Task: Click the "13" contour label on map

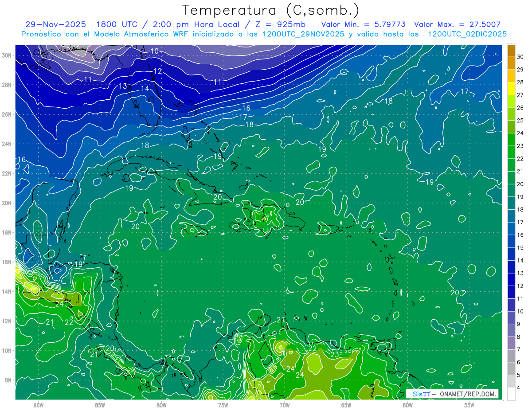Action: click(x=123, y=86)
